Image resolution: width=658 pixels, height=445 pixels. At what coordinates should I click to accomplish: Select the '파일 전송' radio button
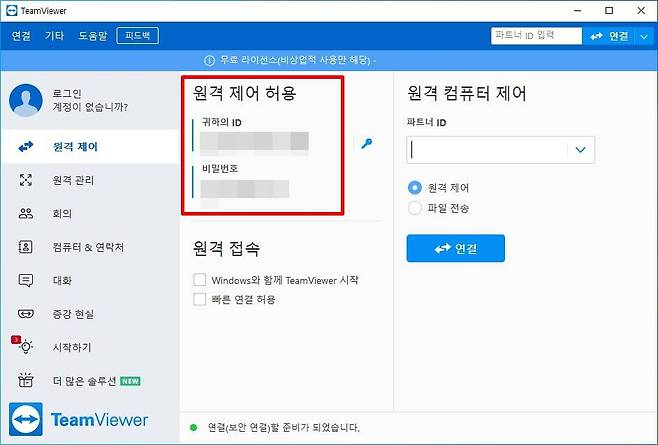click(x=415, y=208)
